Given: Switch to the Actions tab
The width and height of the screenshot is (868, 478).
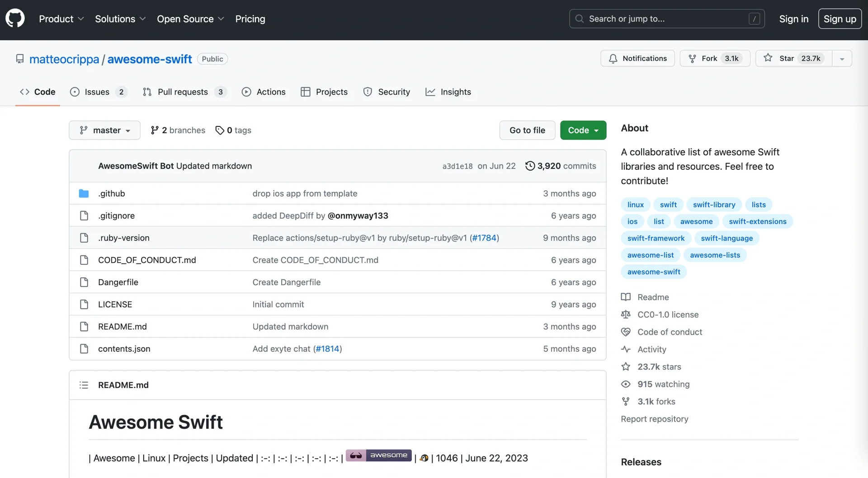Looking at the screenshot, I should 264,92.
